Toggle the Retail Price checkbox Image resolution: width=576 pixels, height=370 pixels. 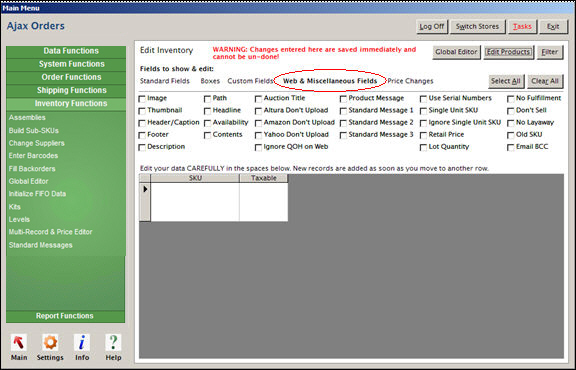[424, 135]
